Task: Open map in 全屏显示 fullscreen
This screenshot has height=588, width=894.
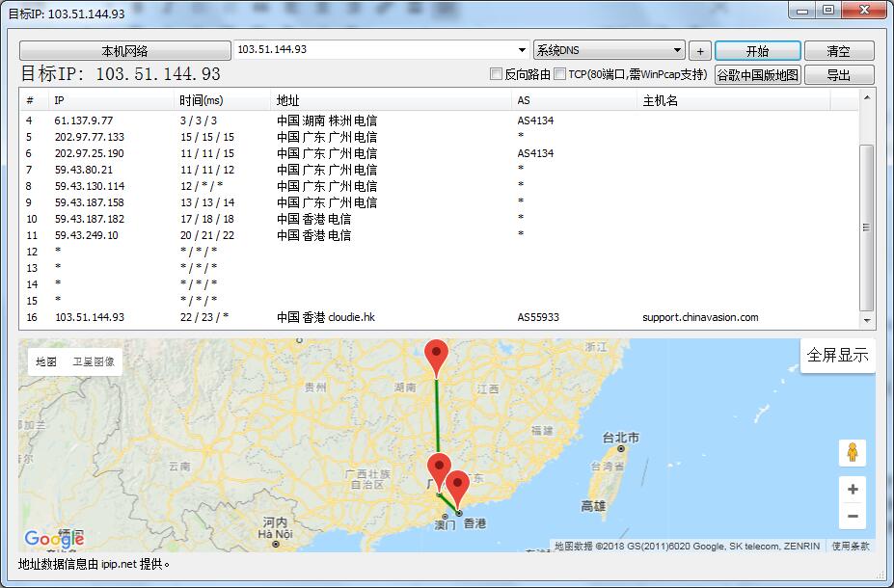Action: pos(837,355)
